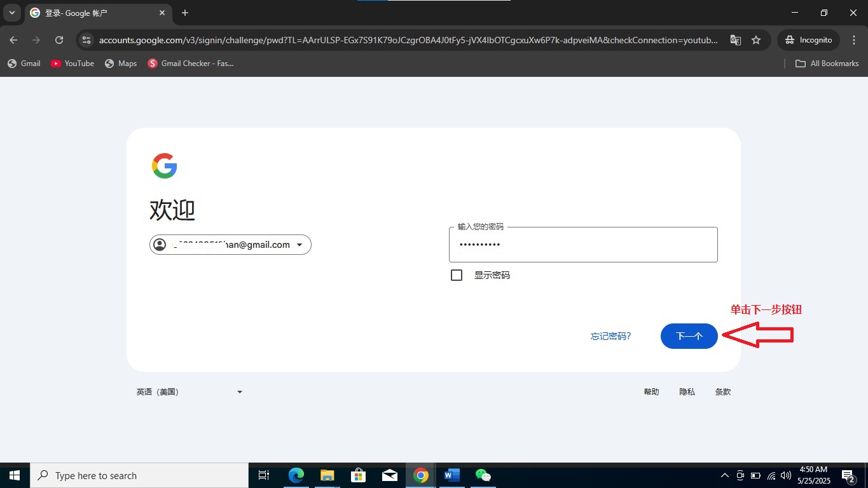Toggle the 显示密码 checkbox
This screenshot has width=868, height=488.
(457, 275)
